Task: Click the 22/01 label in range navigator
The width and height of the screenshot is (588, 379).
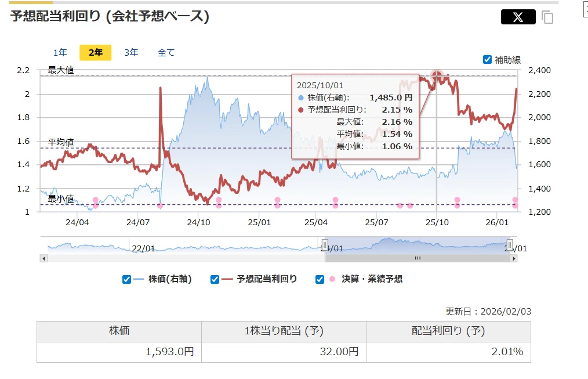Action: pos(143,248)
